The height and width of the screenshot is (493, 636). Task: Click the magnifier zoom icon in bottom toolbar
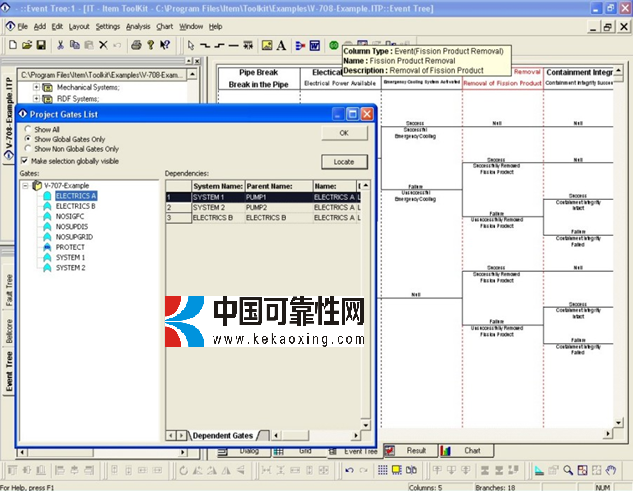(x=568, y=471)
